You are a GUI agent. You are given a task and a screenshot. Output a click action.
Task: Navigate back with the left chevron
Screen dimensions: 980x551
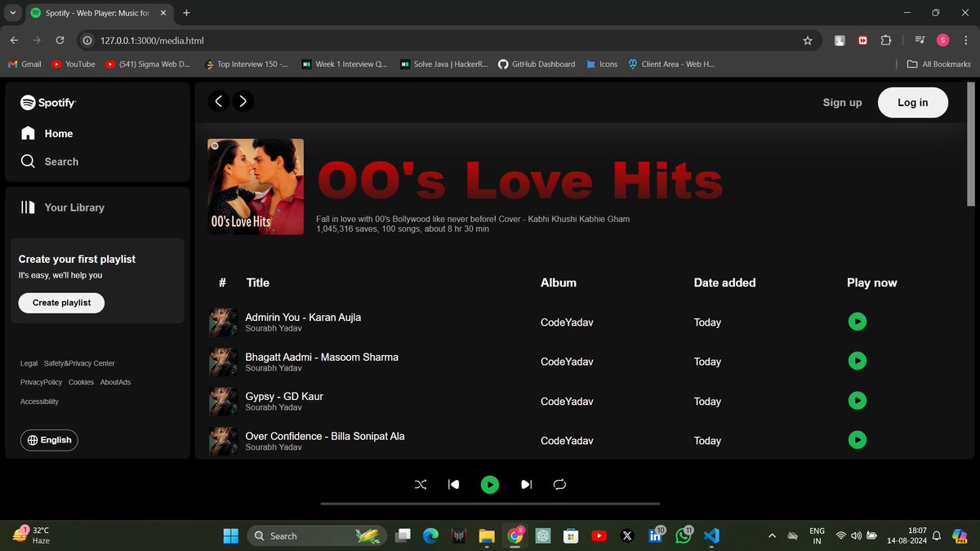[218, 101]
